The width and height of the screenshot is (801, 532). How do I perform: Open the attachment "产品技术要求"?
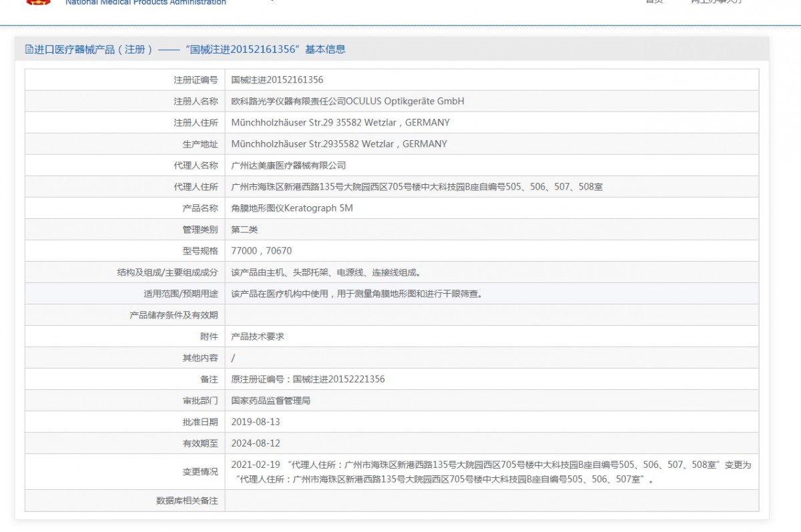coord(258,336)
